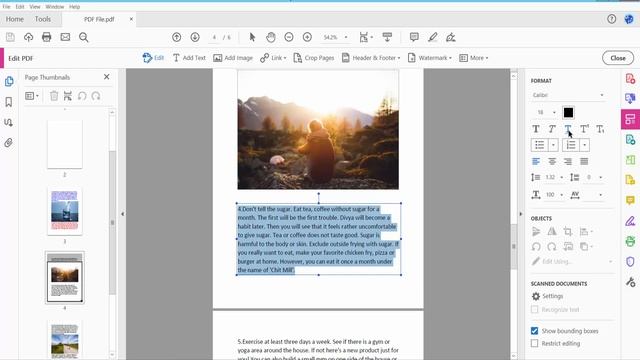Screen dimensions: 640x360
Task: Open the View menu
Action: [x=35, y=7]
